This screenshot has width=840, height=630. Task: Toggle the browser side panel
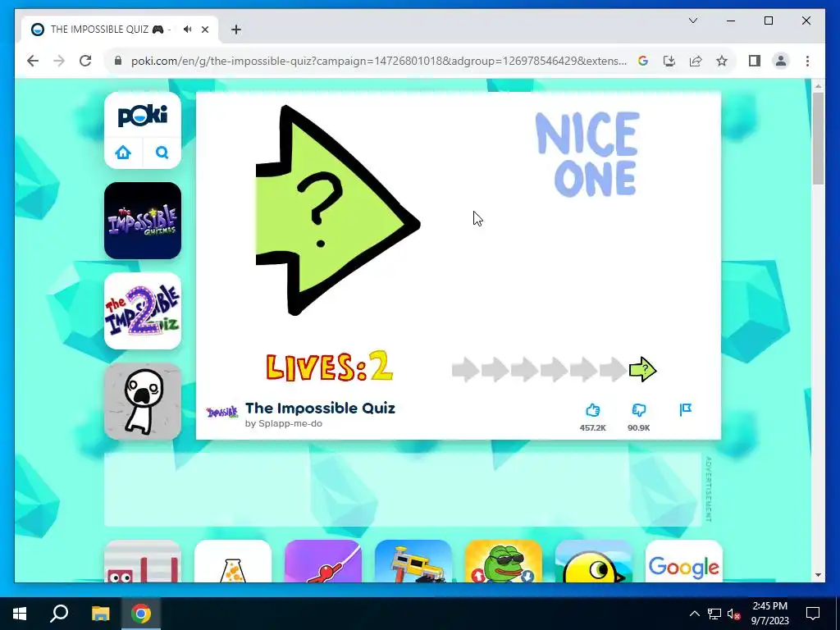755,61
